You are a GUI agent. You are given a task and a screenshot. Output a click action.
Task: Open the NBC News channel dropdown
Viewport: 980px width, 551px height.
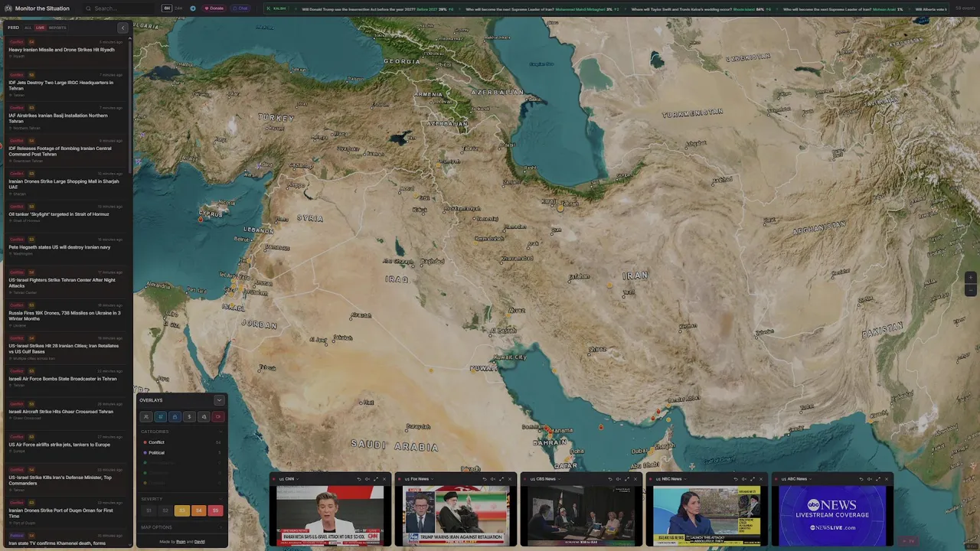pyautogui.click(x=671, y=479)
